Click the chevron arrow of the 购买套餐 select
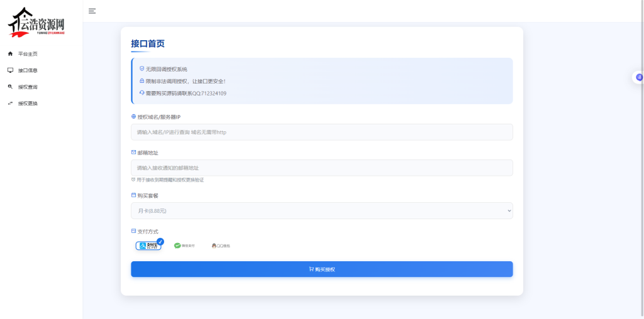Image resolution: width=644 pixels, height=319 pixels. coord(509,211)
